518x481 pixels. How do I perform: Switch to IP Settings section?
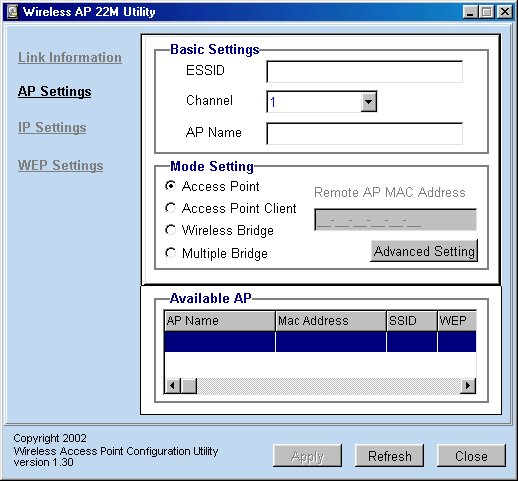tap(52, 128)
